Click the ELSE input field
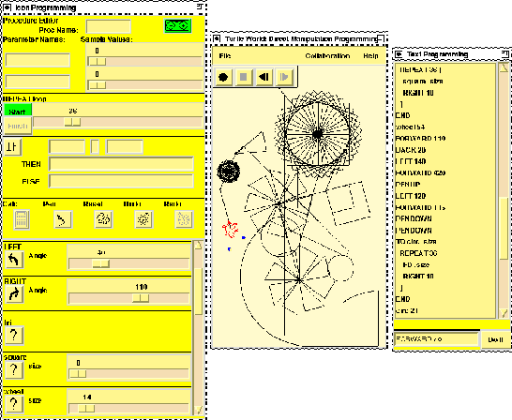The width and height of the screenshot is (512, 420). [121, 181]
